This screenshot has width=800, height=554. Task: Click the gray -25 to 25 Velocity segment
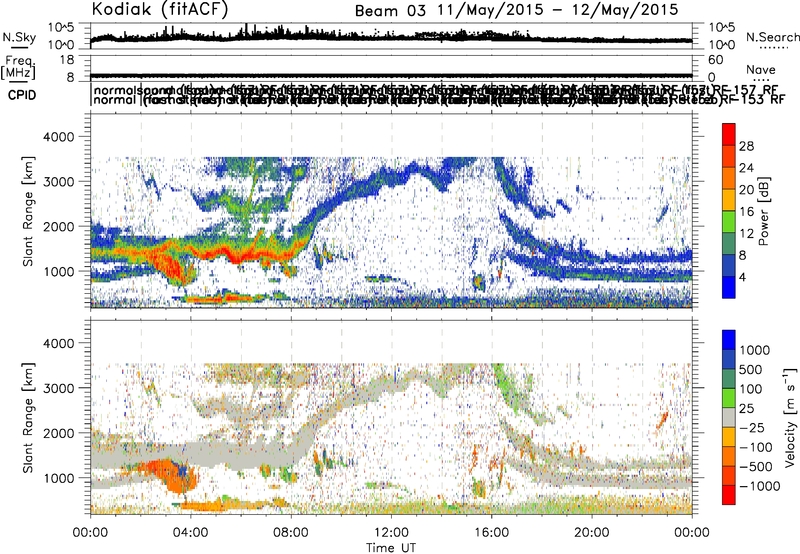(729, 417)
